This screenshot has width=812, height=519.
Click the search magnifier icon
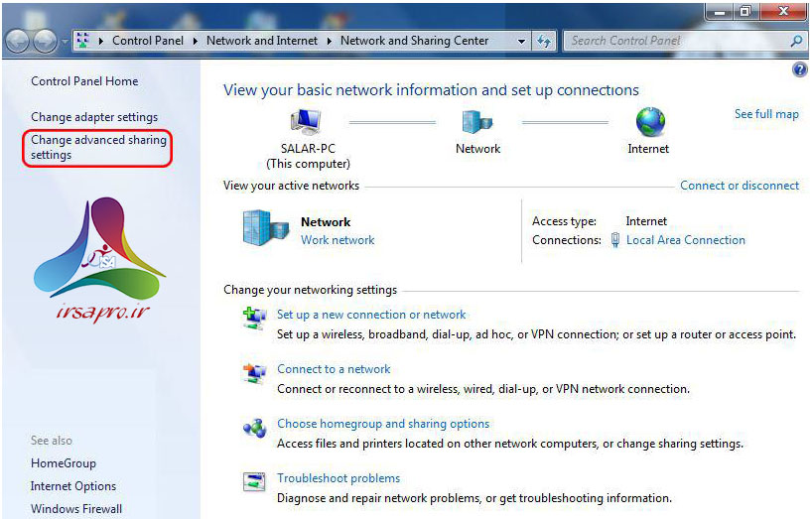click(x=796, y=41)
